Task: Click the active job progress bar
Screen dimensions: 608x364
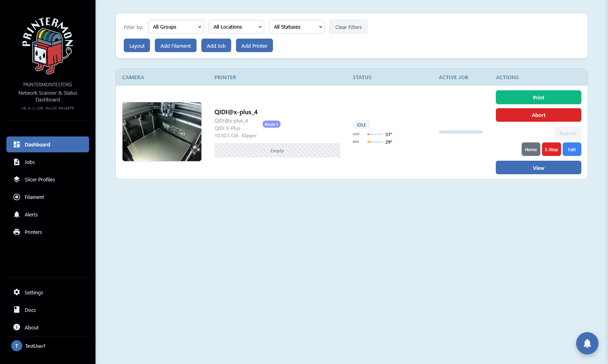Action: pyautogui.click(x=461, y=132)
